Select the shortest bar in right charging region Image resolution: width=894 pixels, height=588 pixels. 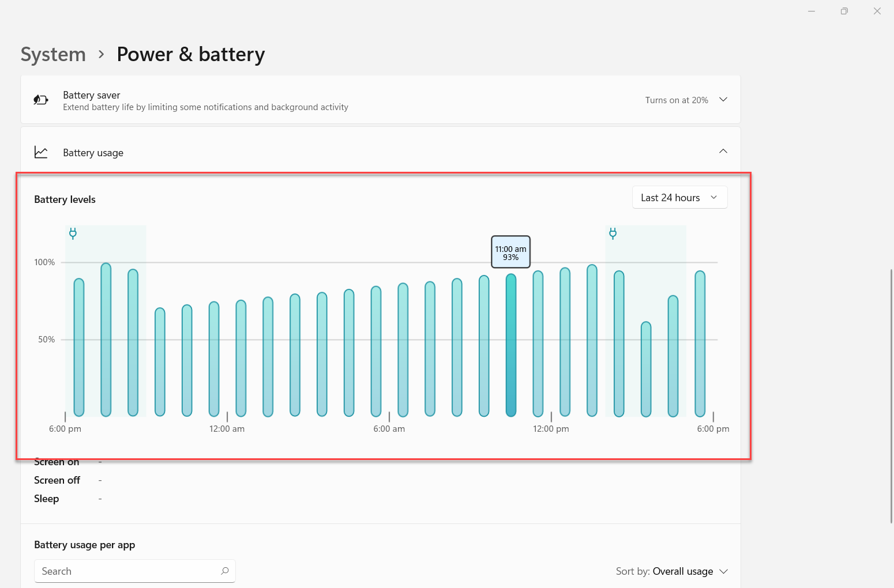pyautogui.click(x=646, y=369)
